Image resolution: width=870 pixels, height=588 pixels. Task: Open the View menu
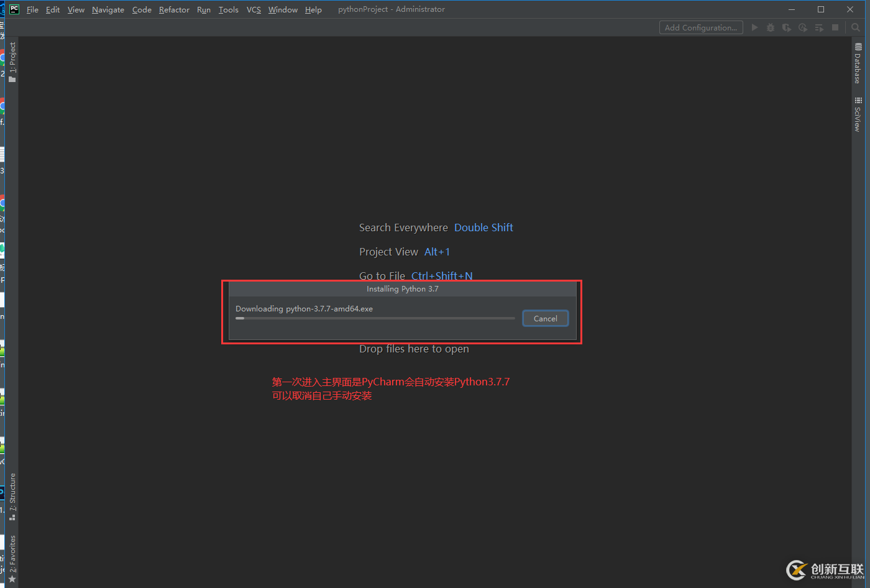pyautogui.click(x=76, y=9)
